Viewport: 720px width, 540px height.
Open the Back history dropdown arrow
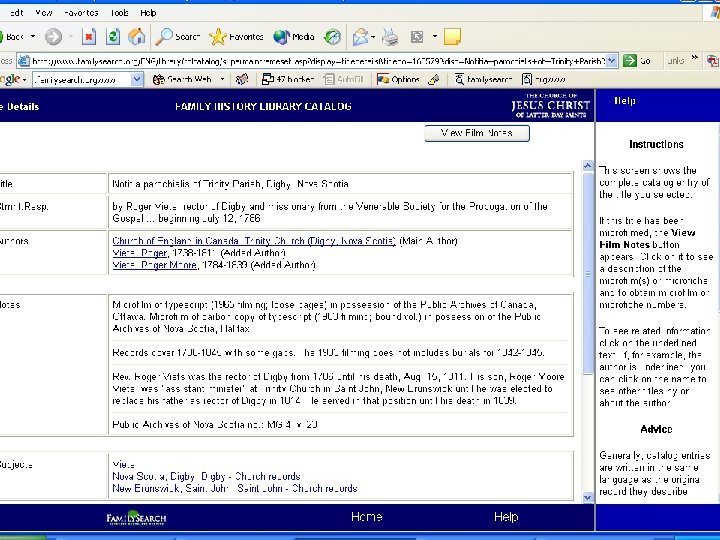coord(33,37)
